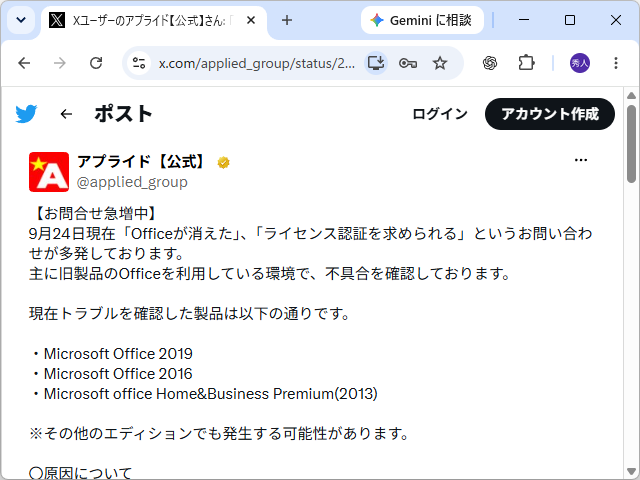Click the ポスト page title
Viewport: 640px width, 480px height.
(124, 114)
